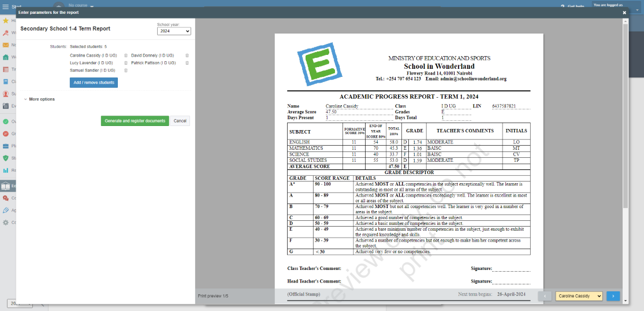Click the blue paperclip sidebar icon
Screen dimensions: 644x311
click(6, 210)
